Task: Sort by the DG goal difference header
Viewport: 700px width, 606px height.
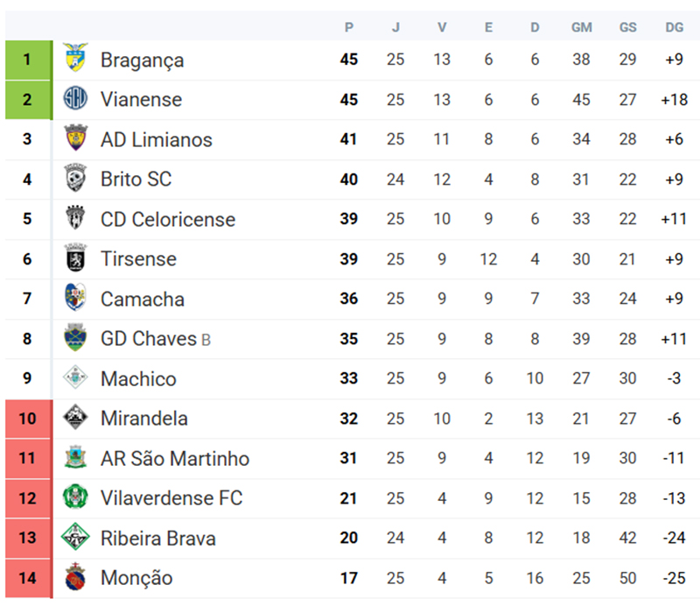Action: 674,27
